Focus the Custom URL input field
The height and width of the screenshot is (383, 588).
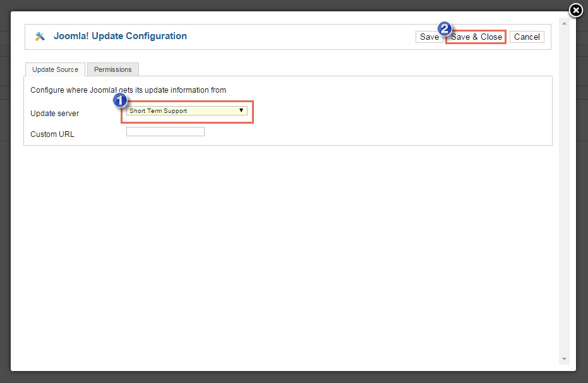tap(165, 131)
